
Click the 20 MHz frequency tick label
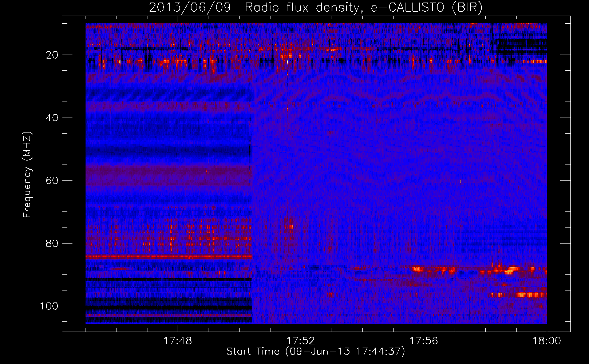coord(52,55)
